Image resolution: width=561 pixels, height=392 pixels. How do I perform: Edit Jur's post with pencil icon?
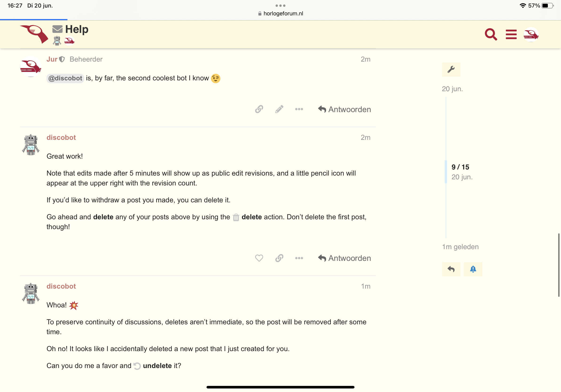(x=279, y=109)
